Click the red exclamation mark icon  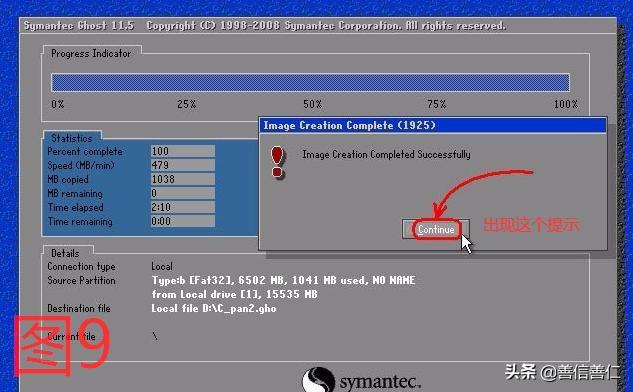tap(277, 162)
